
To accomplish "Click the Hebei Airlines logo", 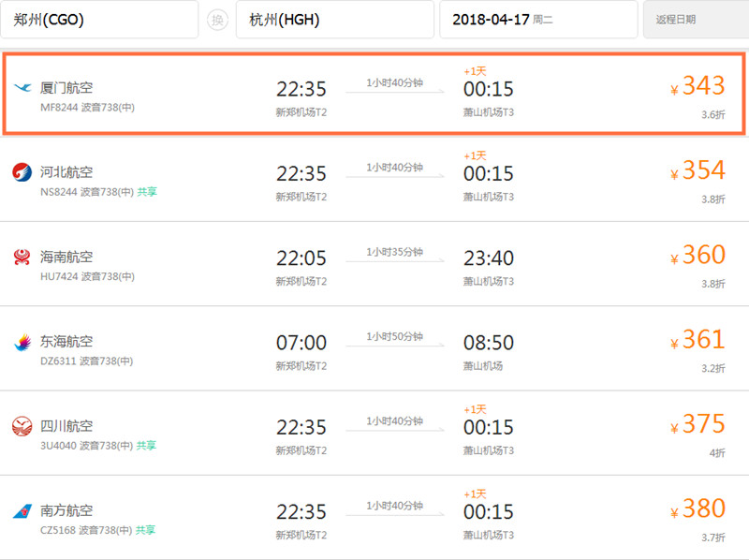I will click(23, 171).
